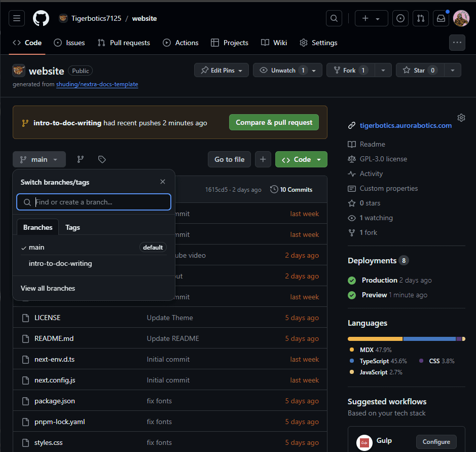Click the add file plus button
Image resolution: width=476 pixels, height=452 pixels.
[x=263, y=159]
